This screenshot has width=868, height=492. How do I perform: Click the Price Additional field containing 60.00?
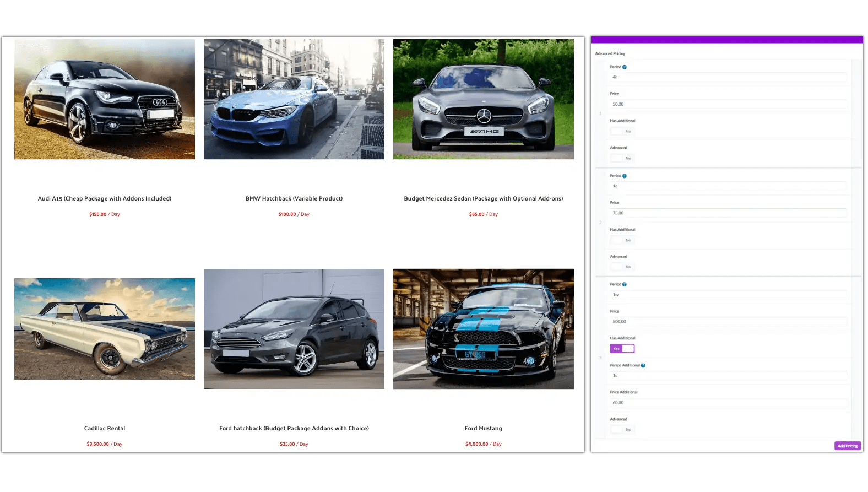pyautogui.click(x=728, y=403)
